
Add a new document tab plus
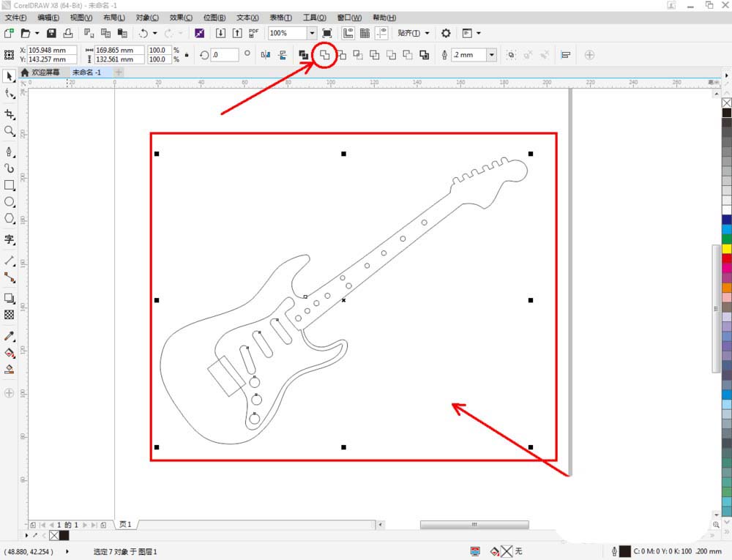(119, 72)
